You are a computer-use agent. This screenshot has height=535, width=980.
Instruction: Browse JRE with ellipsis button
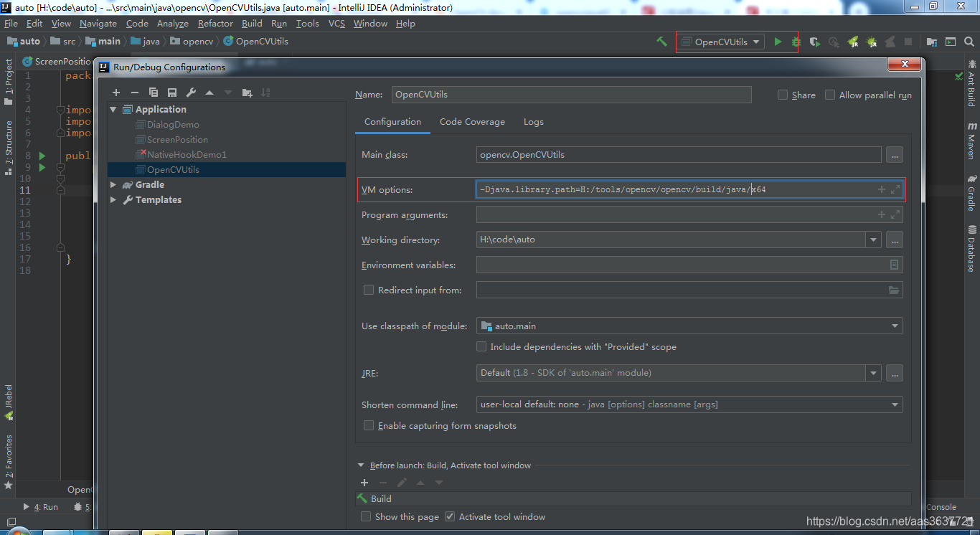coord(894,373)
